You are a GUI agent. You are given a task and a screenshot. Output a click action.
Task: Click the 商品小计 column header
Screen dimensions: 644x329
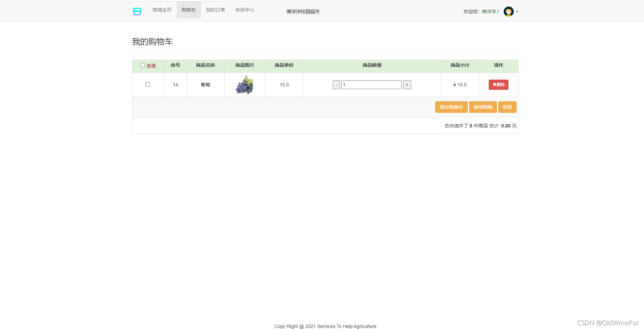[x=460, y=65]
